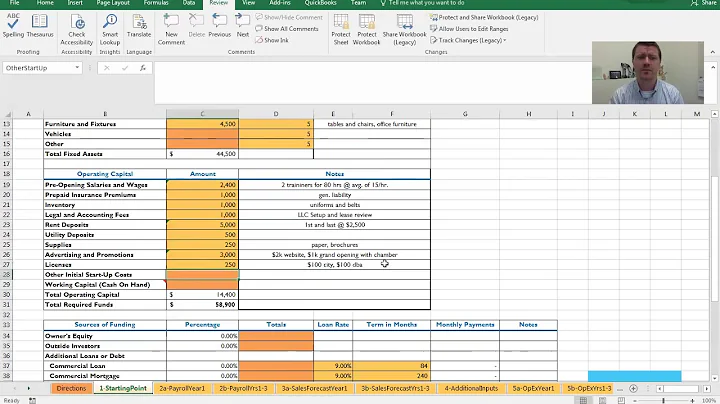Screen dimensions: 720x404
Task: Open the File menu
Action: click(14, 3)
